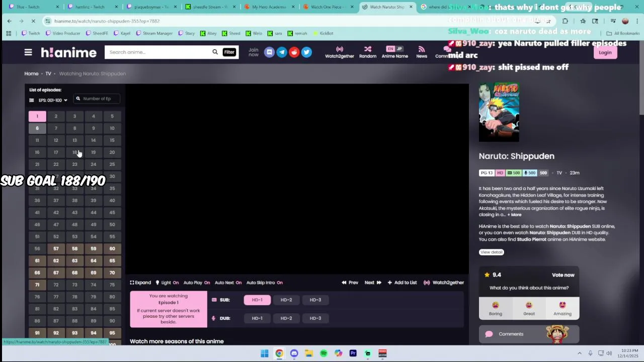644x362 pixels.
Task: Open the Discord join link icon
Action: [x=269, y=52]
